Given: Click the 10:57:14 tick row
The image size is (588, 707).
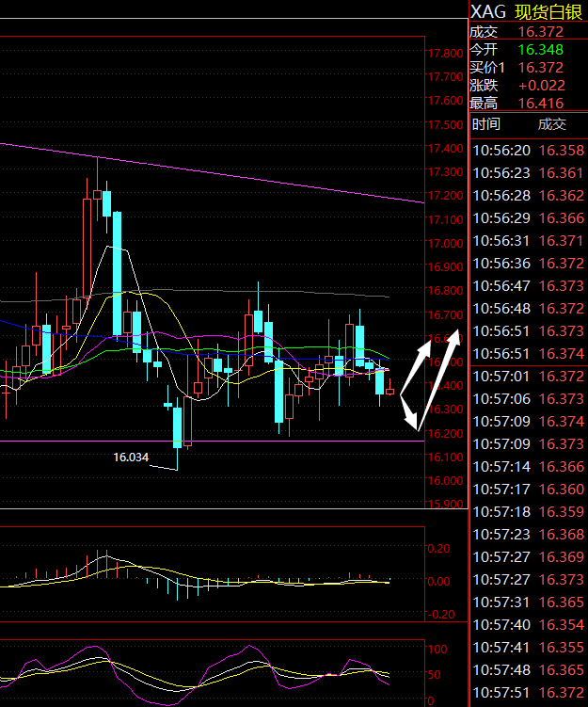Looking at the screenshot, I should pyautogui.click(x=529, y=466).
